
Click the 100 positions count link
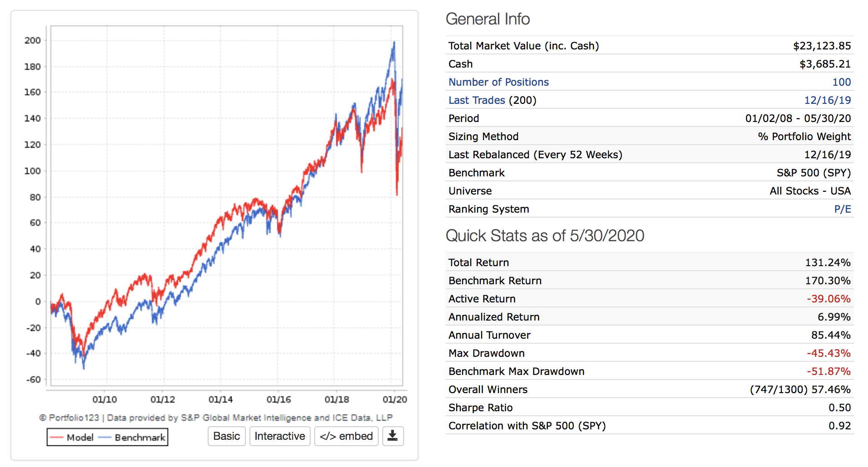point(841,82)
